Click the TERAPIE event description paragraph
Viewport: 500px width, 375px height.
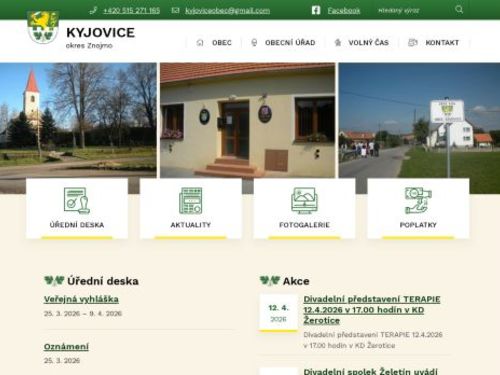click(x=373, y=340)
